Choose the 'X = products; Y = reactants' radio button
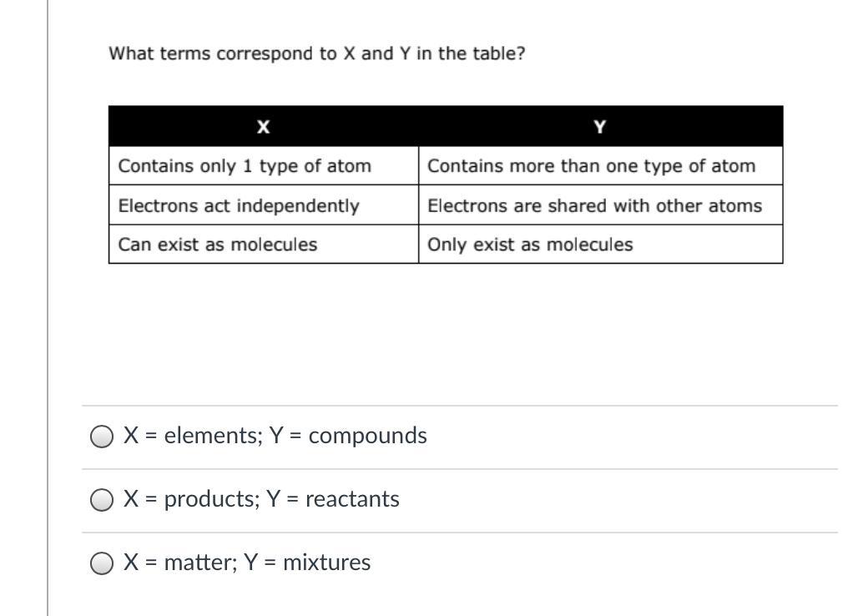The height and width of the screenshot is (616, 848). point(101,500)
